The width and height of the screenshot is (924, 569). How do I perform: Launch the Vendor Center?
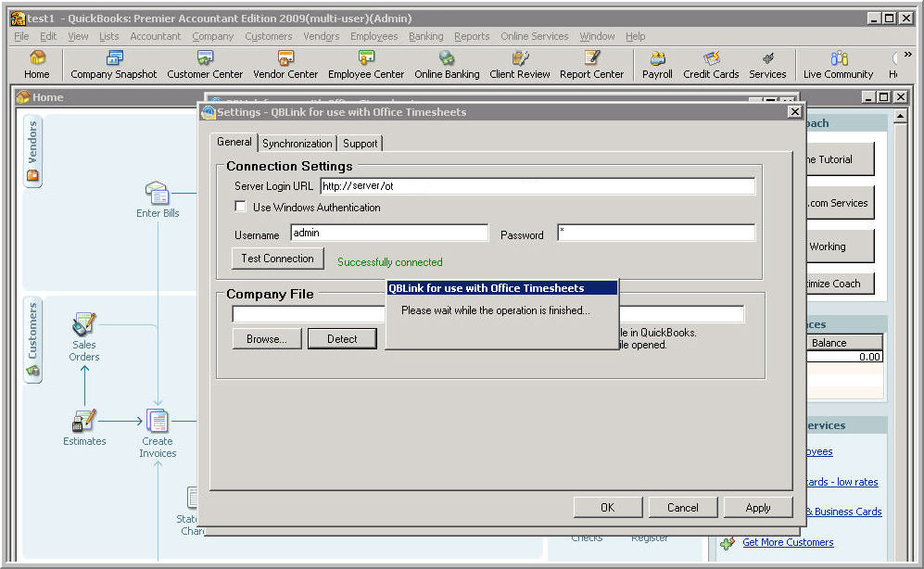coord(285,64)
